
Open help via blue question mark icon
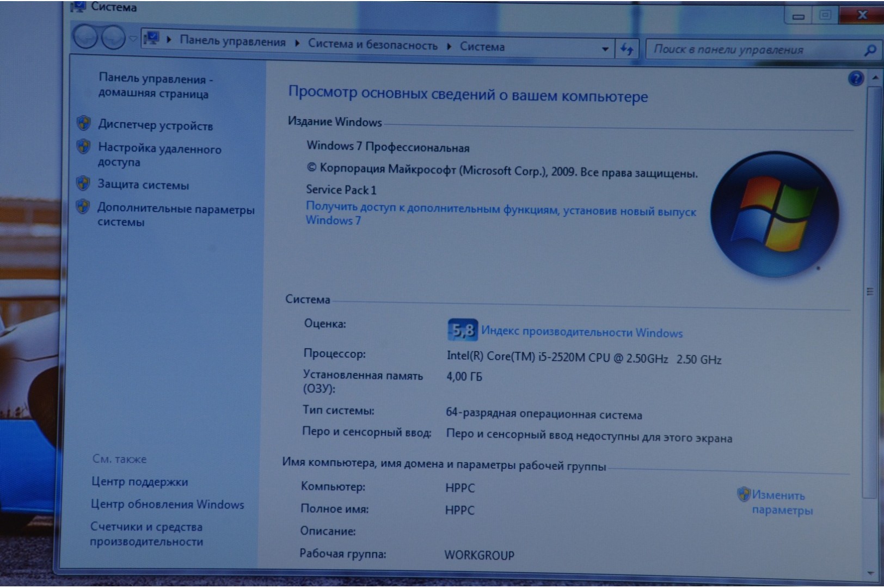[x=855, y=79]
